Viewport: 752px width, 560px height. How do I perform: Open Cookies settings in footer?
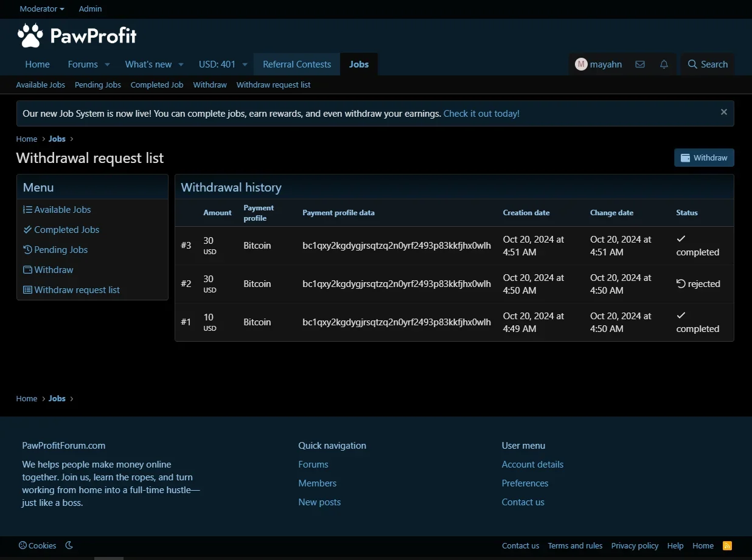[38, 545]
